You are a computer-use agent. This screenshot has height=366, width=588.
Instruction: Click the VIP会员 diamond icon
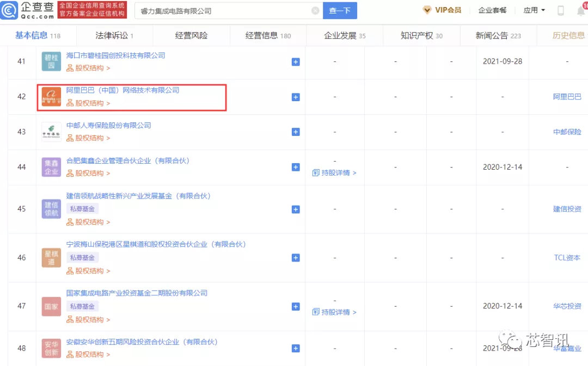point(427,10)
